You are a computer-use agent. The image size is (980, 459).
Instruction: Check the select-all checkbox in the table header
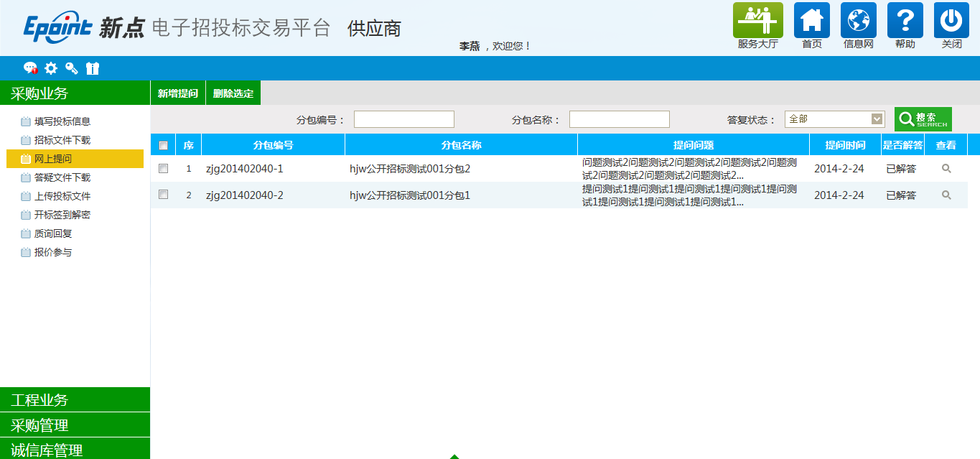[163, 144]
